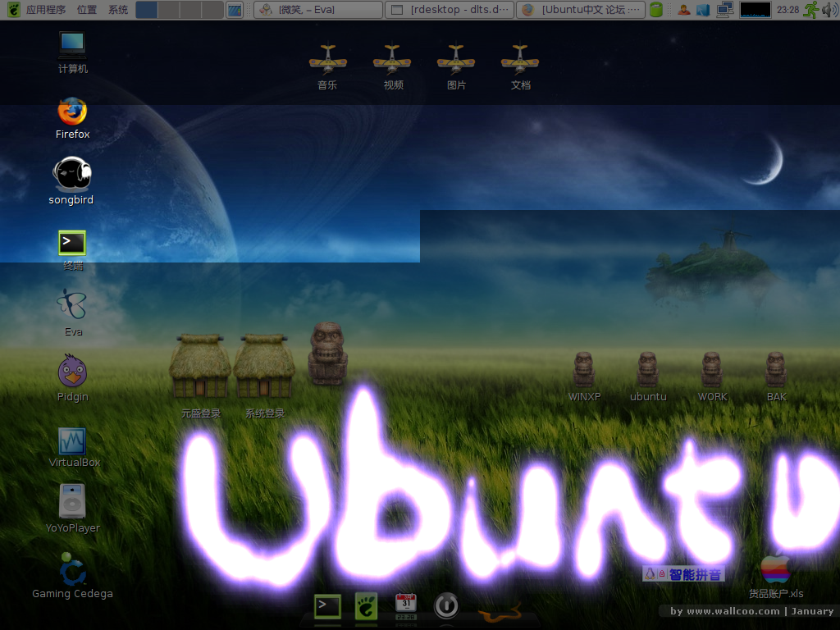Click the 23:28 clock in top panel
This screenshot has height=630, width=840.
pyautogui.click(x=787, y=10)
